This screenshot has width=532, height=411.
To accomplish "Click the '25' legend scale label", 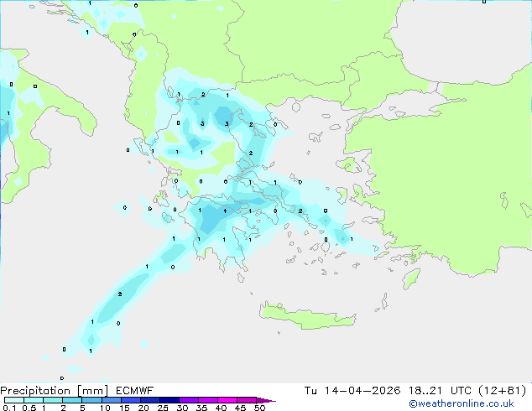I will (163, 408).
